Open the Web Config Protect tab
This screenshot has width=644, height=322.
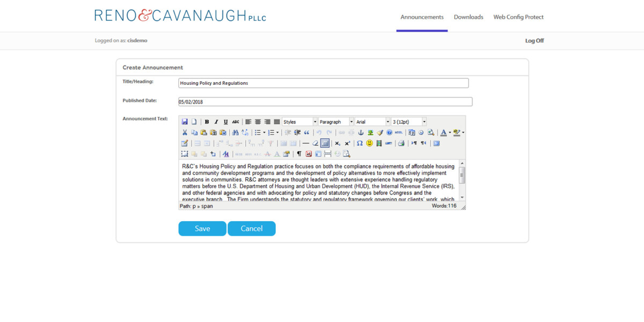(x=518, y=17)
